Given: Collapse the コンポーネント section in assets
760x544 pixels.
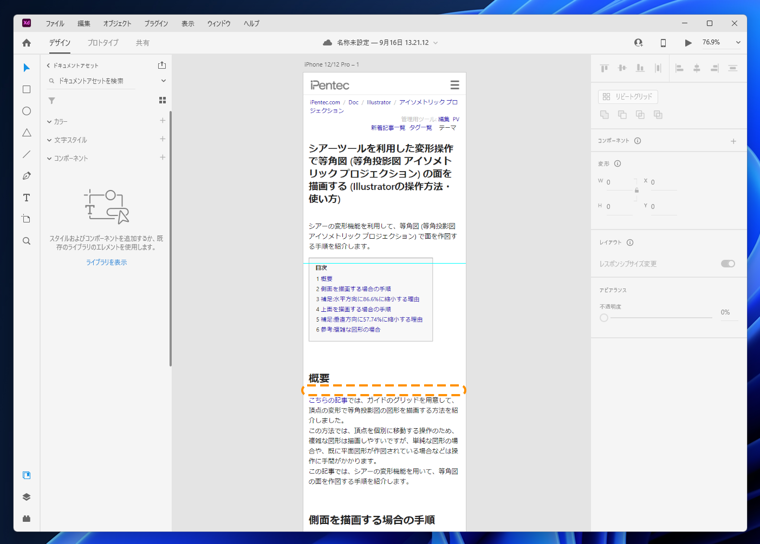Looking at the screenshot, I should pyautogui.click(x=49, y=159).
